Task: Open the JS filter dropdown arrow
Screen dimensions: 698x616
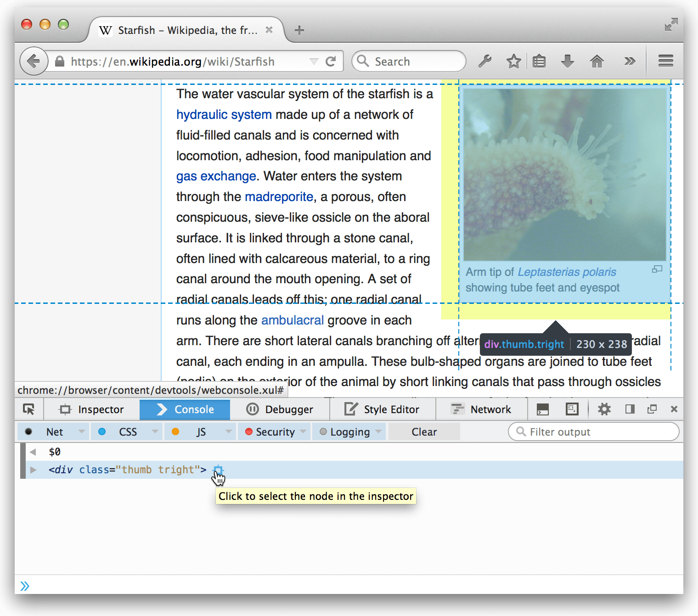Action: [x=229, y=432]
